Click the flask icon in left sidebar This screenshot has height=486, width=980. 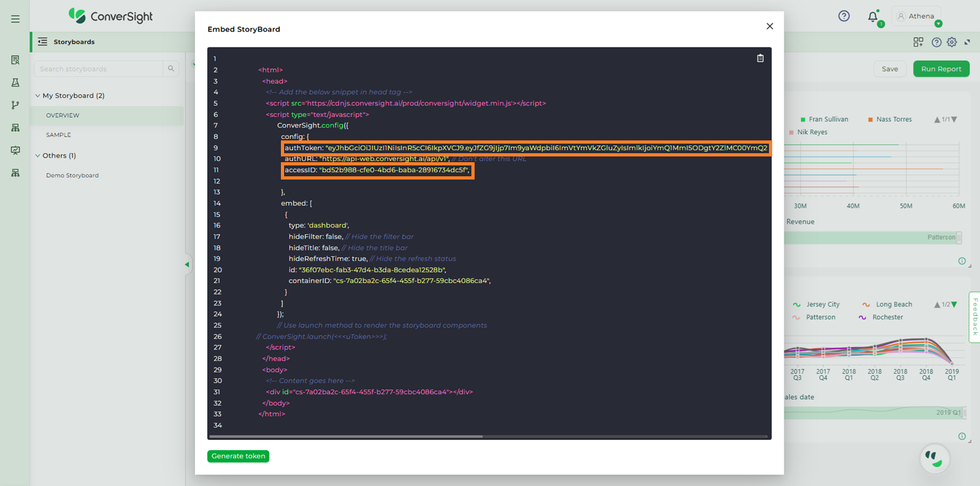click(x=15, y=83)
